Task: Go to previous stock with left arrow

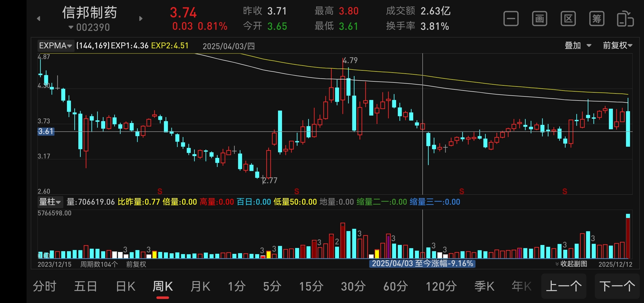Action: pos(39,19)
